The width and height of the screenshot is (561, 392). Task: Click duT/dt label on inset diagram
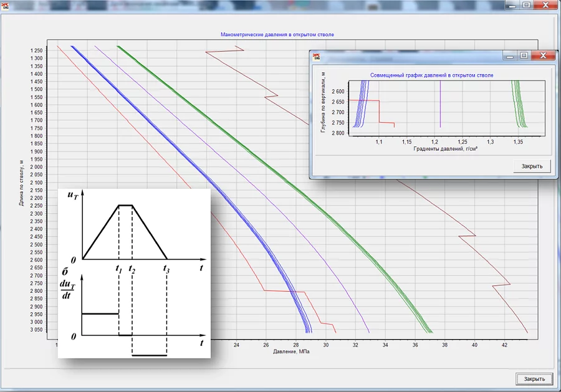click(x=67, y=290)
